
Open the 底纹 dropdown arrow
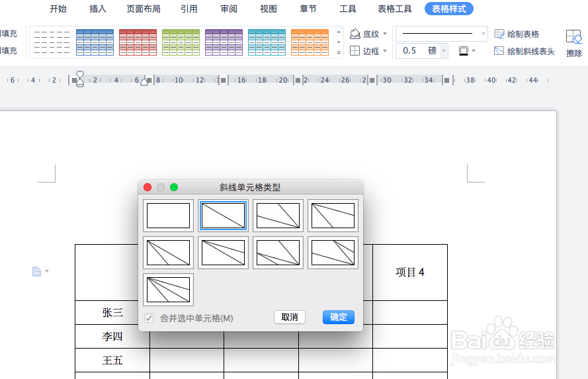[385, 34]
